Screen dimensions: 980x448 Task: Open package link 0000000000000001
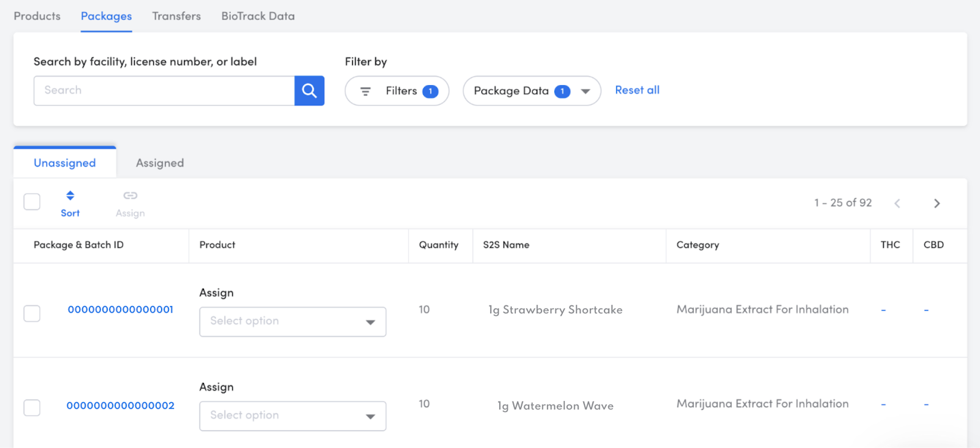121,310
